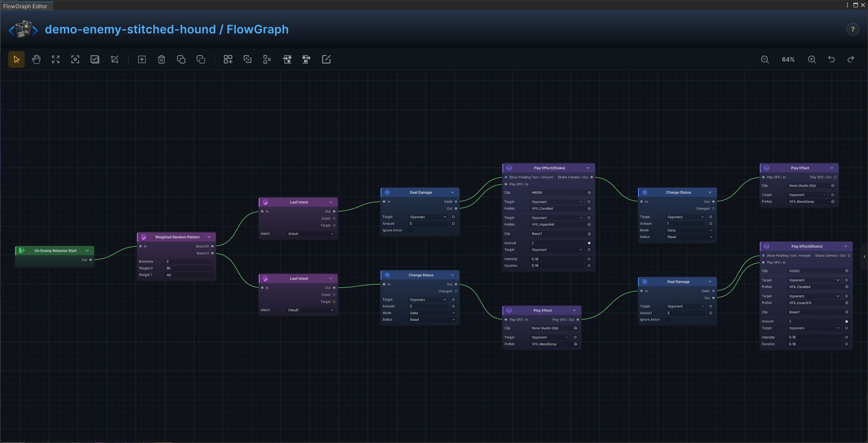Viewport: 868px width, 443px height.
Task: Add a new node with plus icon
Action: click(x=142, y=59)
